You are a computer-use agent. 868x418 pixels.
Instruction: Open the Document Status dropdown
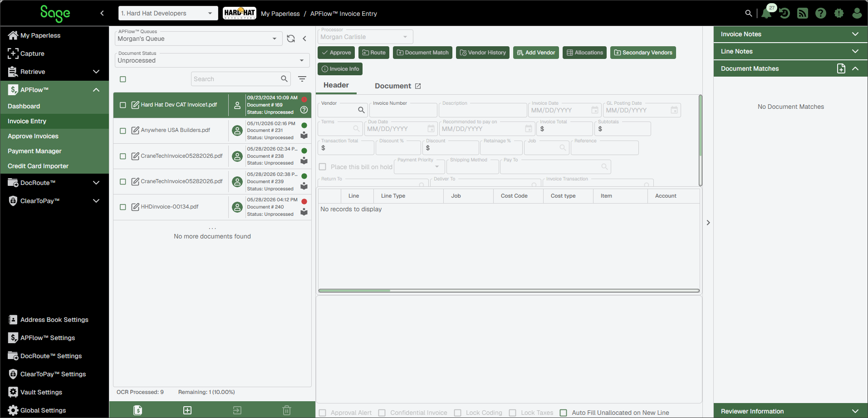212,60
